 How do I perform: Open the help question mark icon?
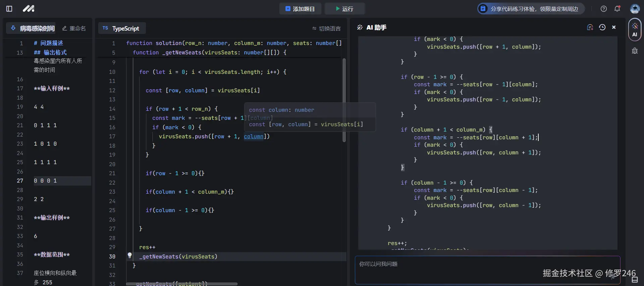point(604,9)
